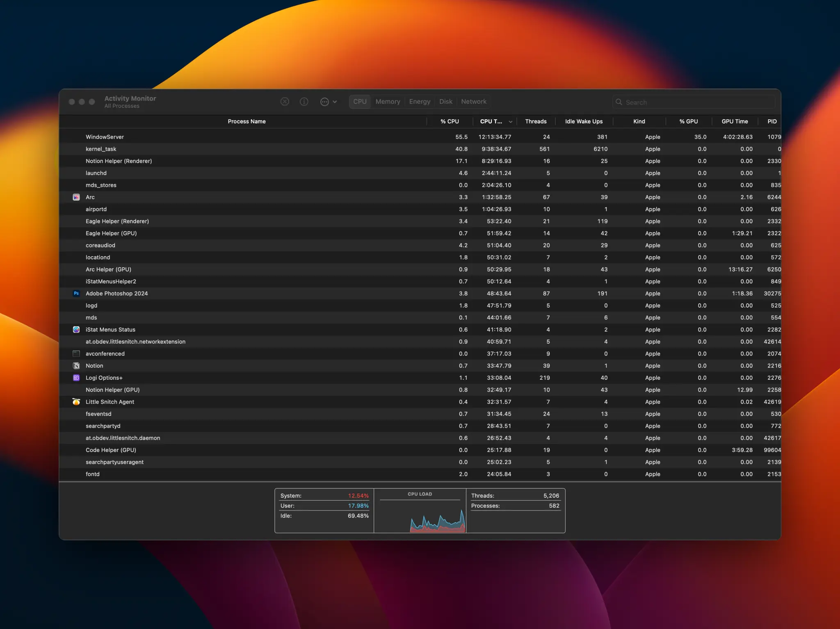Screen dimensions: 840x629
Task: Open the ellipsis options dropdown
Action: [x=328, y=101]
